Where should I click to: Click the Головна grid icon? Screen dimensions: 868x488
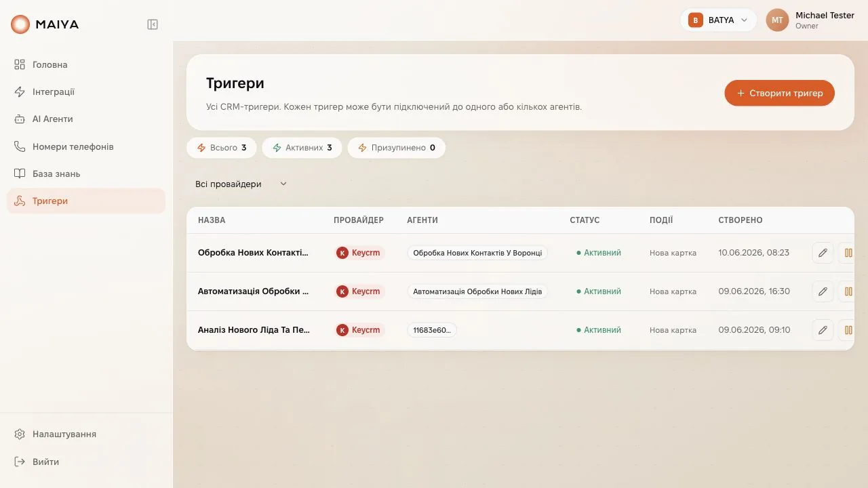pyautogui.click(x=20, y=64)
